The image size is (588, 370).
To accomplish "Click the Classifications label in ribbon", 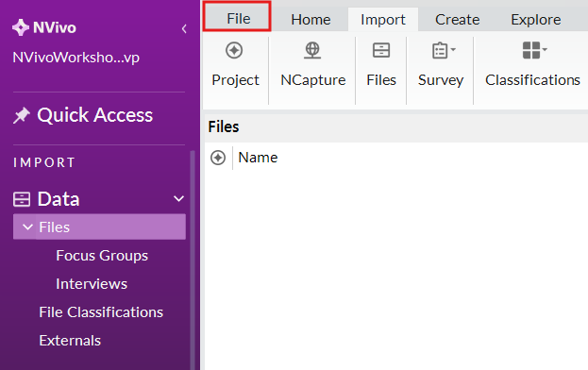I will [x=532, y=80].
